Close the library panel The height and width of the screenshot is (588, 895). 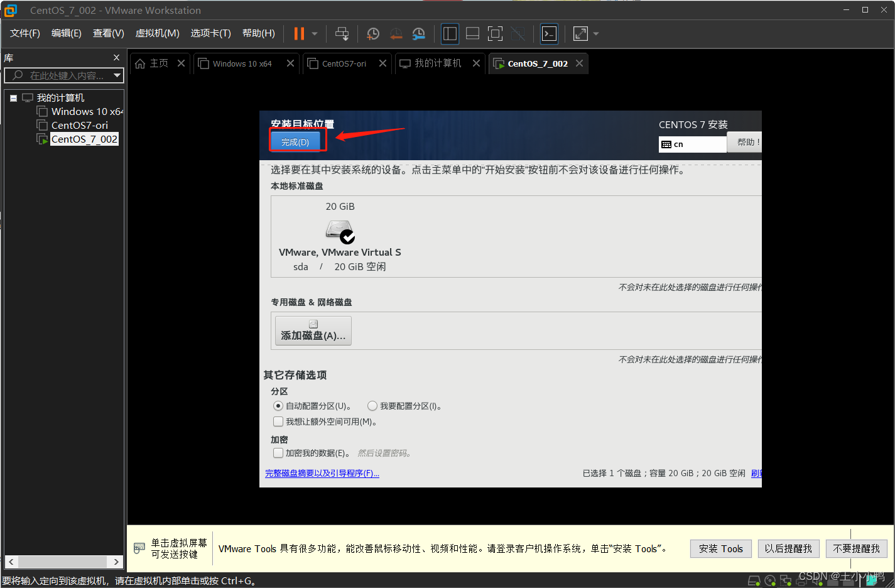click(x=116, y=58)
